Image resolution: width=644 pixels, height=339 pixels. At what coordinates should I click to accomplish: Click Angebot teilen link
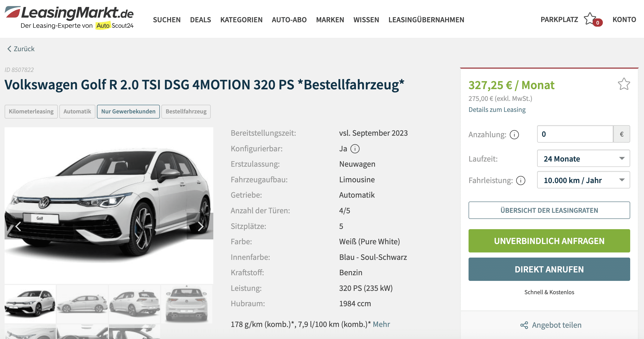[557, 325]
